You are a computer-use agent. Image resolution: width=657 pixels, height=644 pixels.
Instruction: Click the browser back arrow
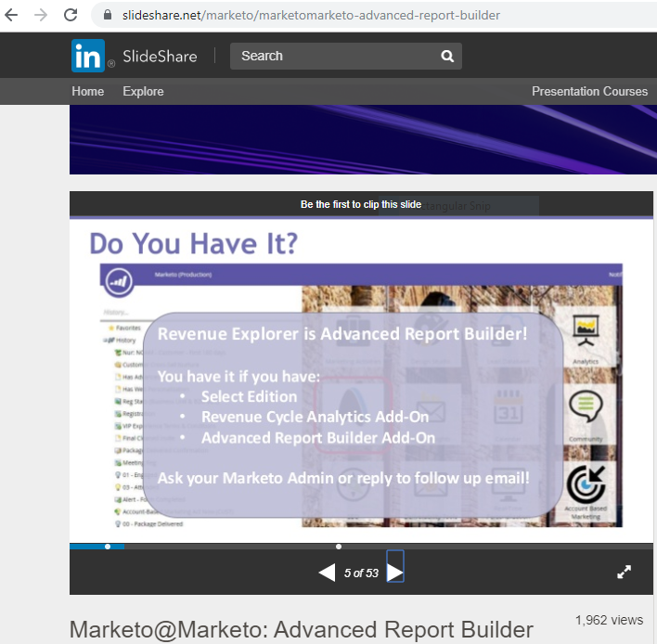11,15
